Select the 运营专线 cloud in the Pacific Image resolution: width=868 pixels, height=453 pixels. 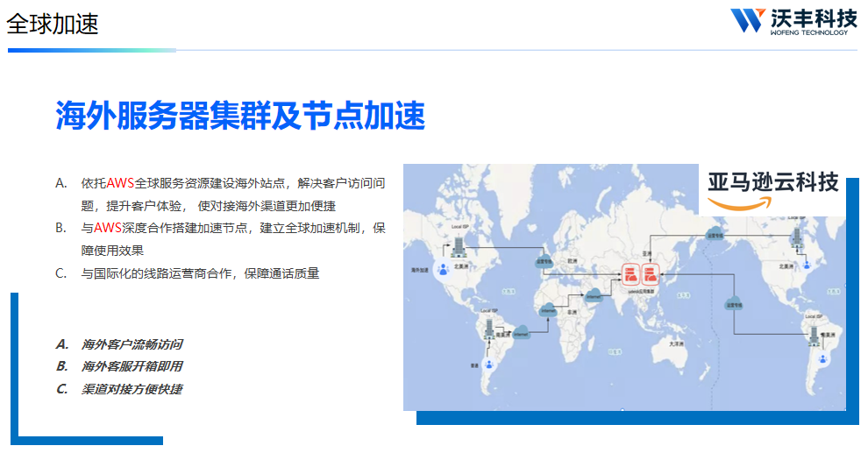pos(731,302)
